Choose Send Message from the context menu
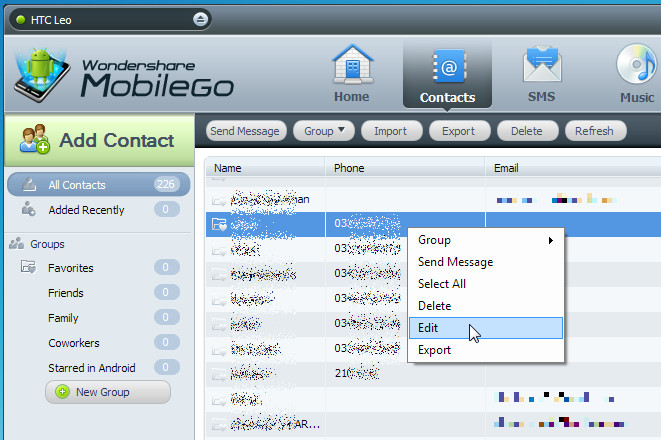This screenshot has width=661, height=440. 486,262
